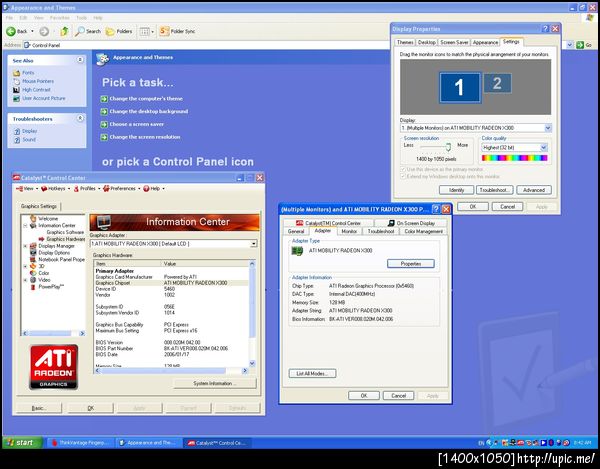Image resolution: width=600 pixels, height=469 pixels.
Task: Click the ATI Radeon Graphics logo
Action: click(54, 367)
